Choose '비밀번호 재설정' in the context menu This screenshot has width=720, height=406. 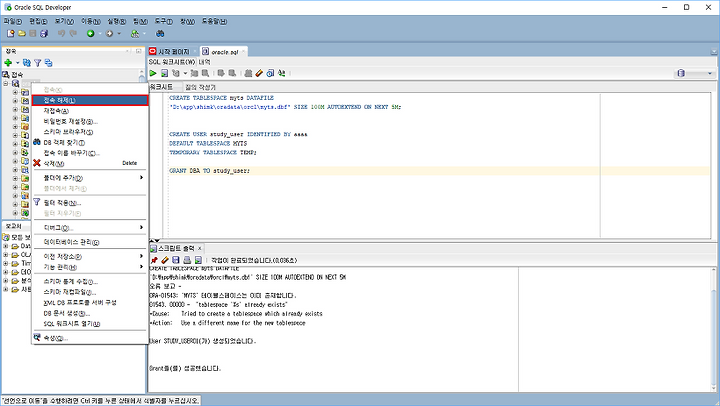90,121
